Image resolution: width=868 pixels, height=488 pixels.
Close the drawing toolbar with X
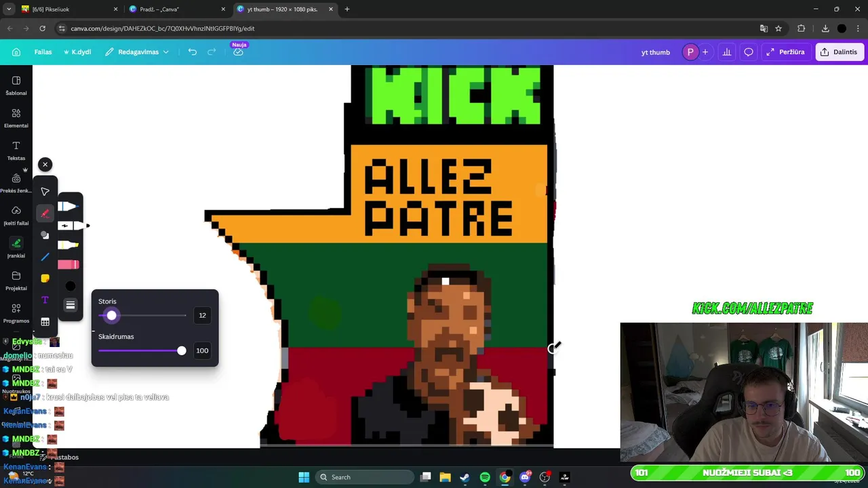pos(45,164)
